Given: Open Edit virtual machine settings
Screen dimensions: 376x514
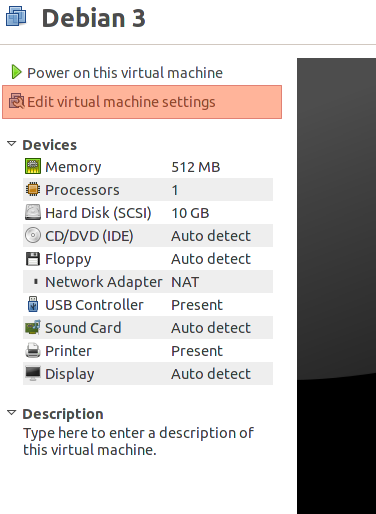Looking at the screenshot, I should (142, 102).
